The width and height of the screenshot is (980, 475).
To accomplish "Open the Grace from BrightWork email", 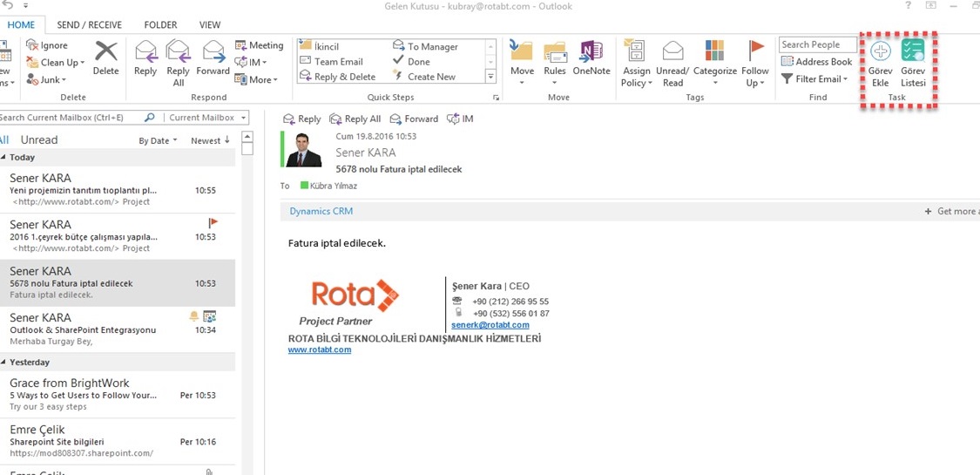I will [118, 395].
